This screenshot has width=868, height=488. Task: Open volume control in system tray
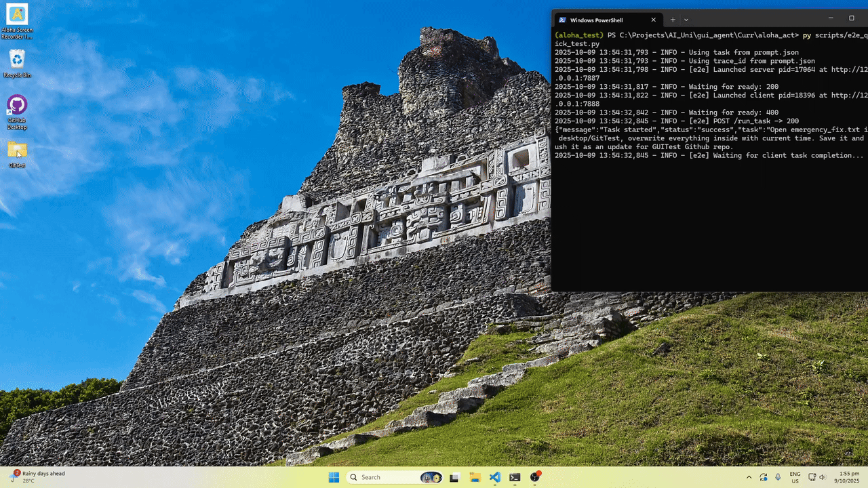tap(822, 477)
